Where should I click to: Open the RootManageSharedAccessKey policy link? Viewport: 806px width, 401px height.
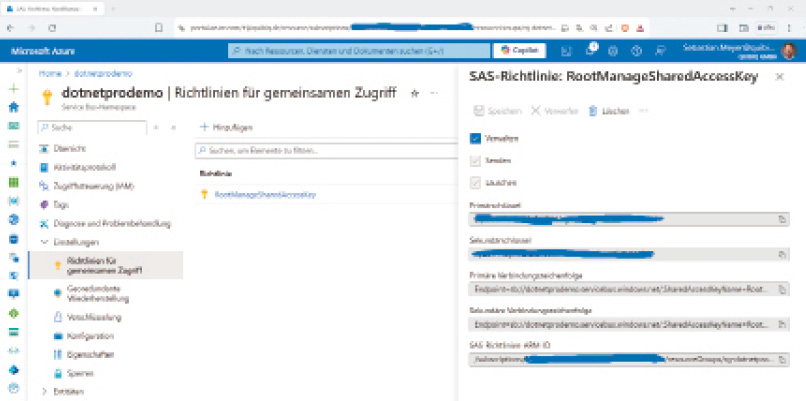[x=265, y=194]
